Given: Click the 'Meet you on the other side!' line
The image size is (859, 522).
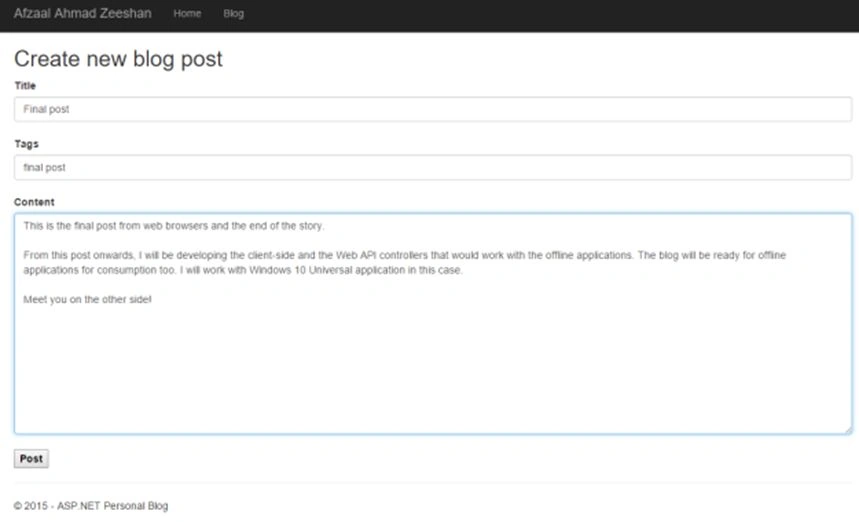Looking at the screenshot, I should point(88,299).
